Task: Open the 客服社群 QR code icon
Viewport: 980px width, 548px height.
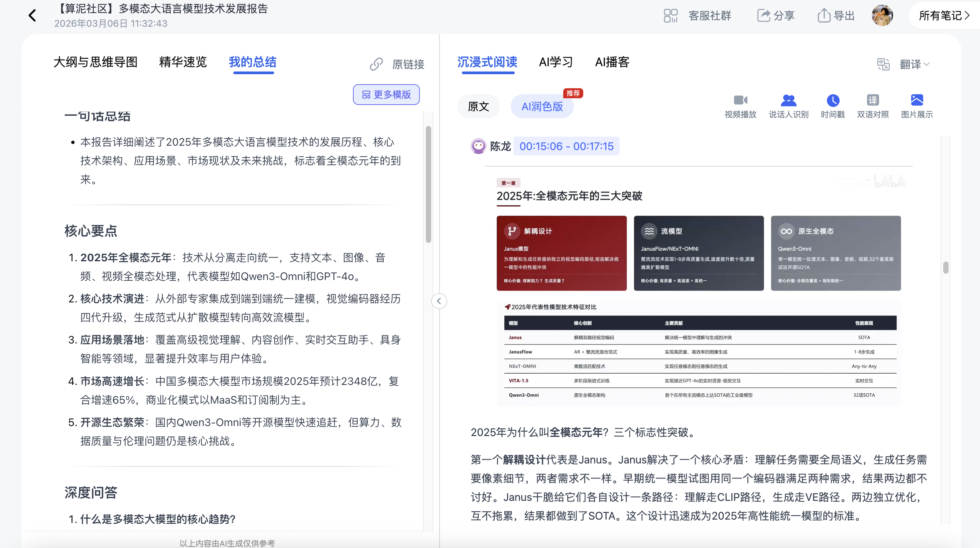Action: [x=670, y=16]
